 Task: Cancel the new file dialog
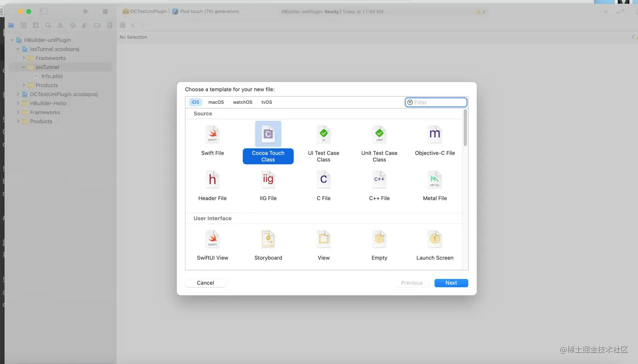pyautogui.click(x=205, y=283)
